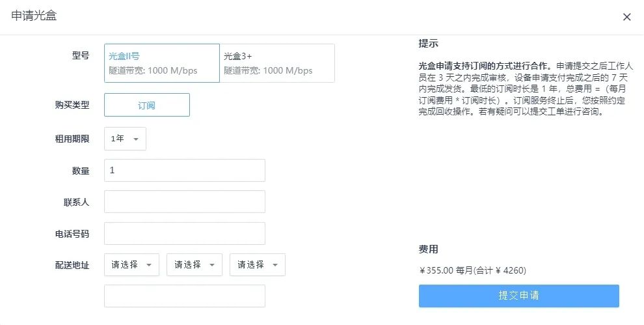Click the detailed address field below 配送地址
The width and height of the screenshot is (644, 325).
pos(184,296)
